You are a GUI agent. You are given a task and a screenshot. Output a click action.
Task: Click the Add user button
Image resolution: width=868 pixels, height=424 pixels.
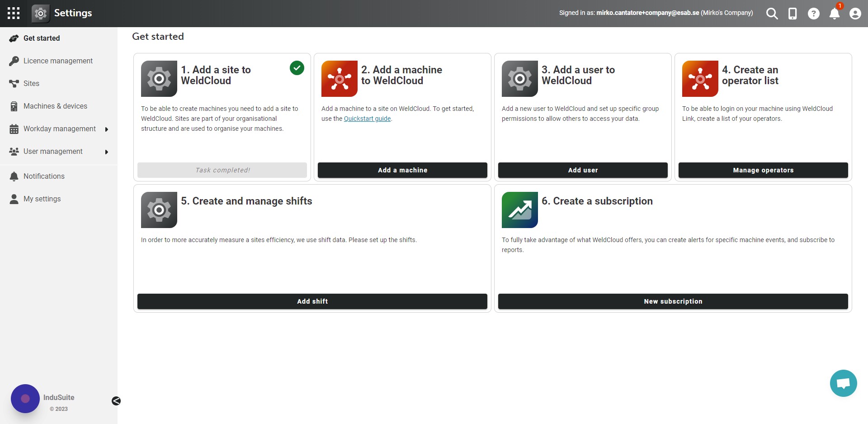tap(583, 170)
